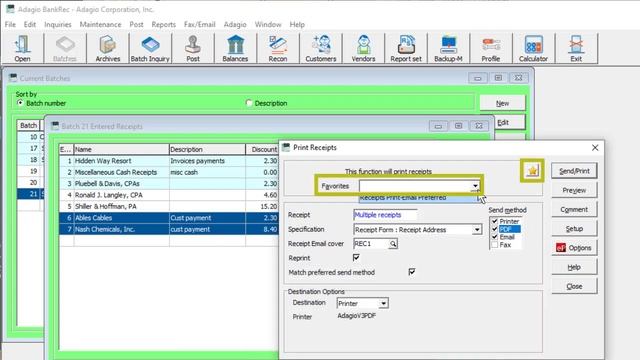Open the File menu
640x360 pixels.
[10, 24]
